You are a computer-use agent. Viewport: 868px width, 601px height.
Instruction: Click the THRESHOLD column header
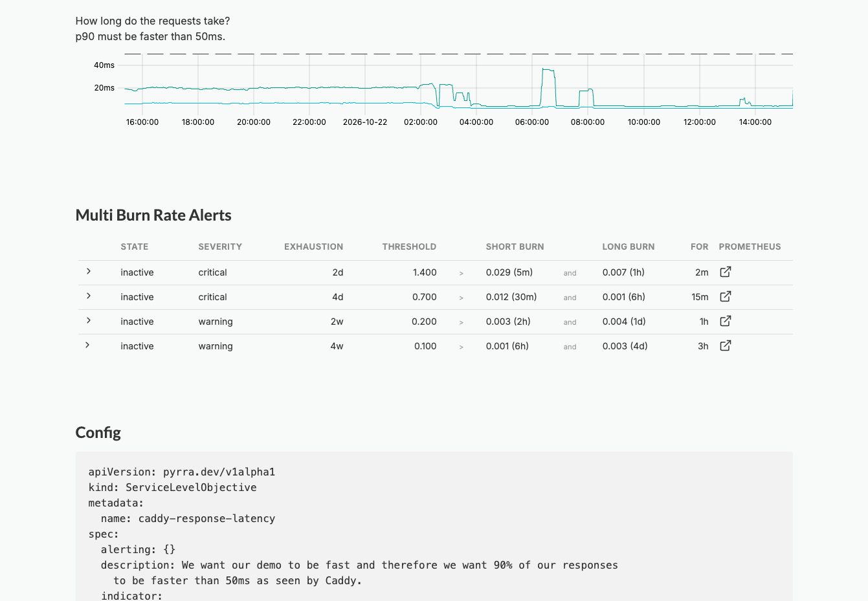[409, 246]
